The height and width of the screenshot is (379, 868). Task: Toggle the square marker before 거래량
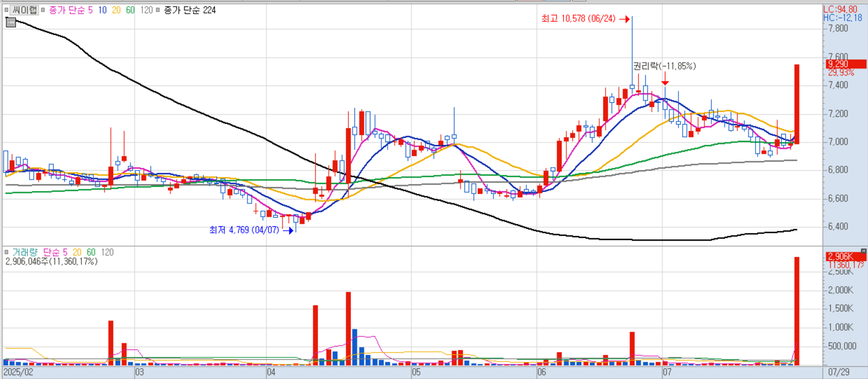click(x=7, y=252)
